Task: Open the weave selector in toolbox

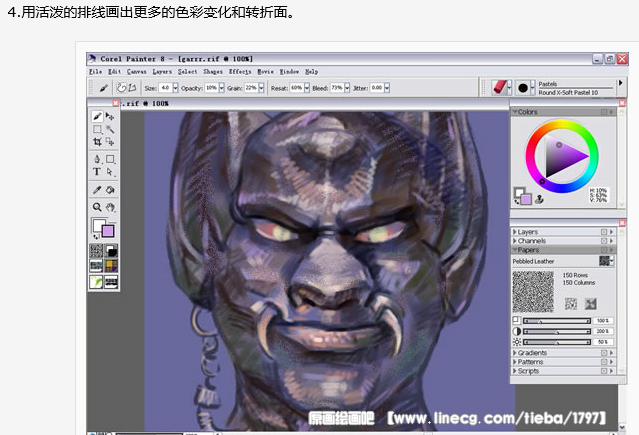Action: tap(111, 266)
